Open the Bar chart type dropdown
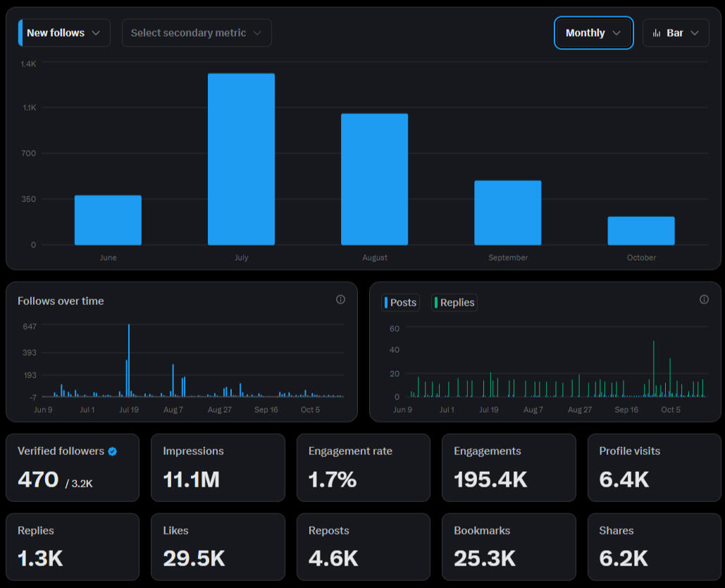 (676, 33)
